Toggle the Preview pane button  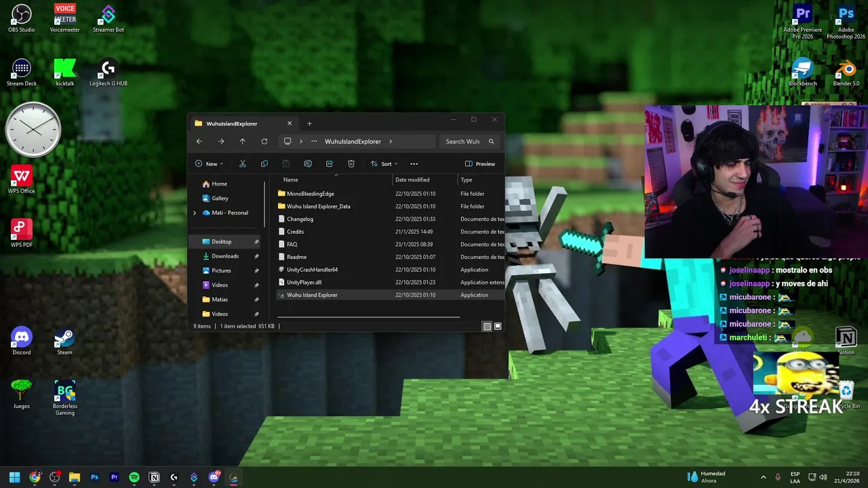click(x=480, y=164)
